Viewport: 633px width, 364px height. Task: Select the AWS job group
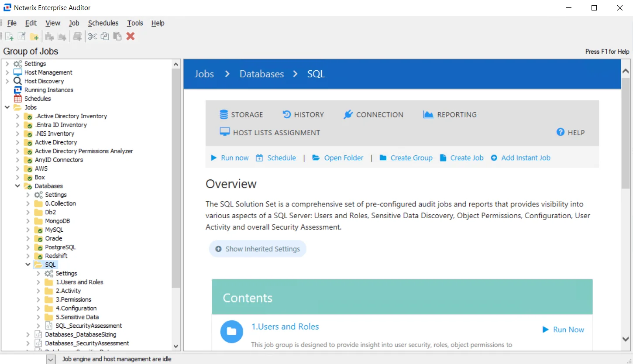[41, 168]
